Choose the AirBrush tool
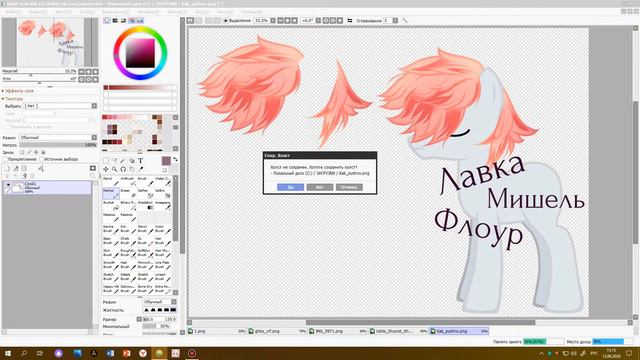The width and height of the screenshot is (640, 360). (x=128, y=181)
